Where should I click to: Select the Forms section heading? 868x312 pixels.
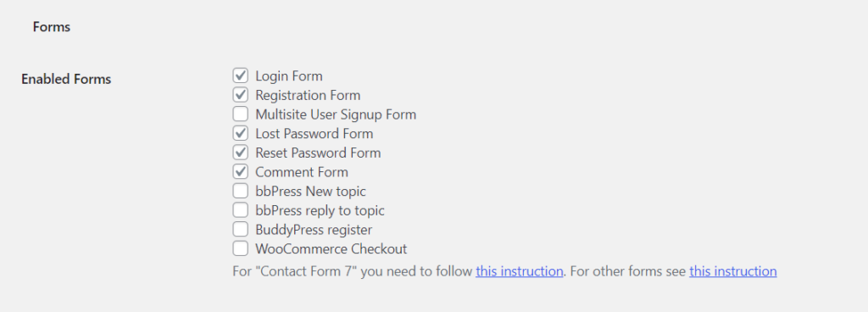pos(52,27)
